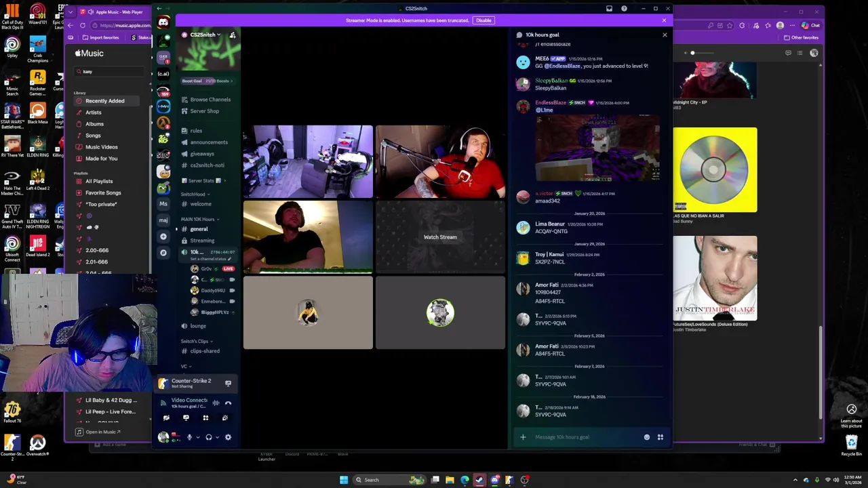This screenshot has width=868, height=488.
Task: Open the Justin Timberlake album cover
Action: [715, 278]
